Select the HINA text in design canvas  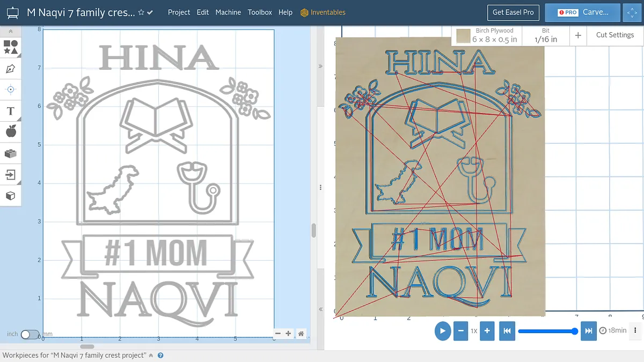tap(159, 57)
